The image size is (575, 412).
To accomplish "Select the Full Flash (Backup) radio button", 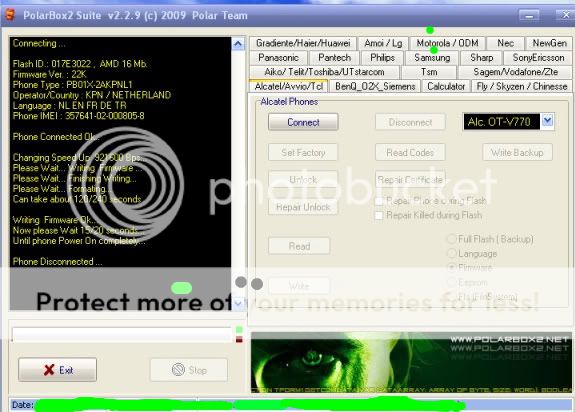I will click(x=452, y=239).
